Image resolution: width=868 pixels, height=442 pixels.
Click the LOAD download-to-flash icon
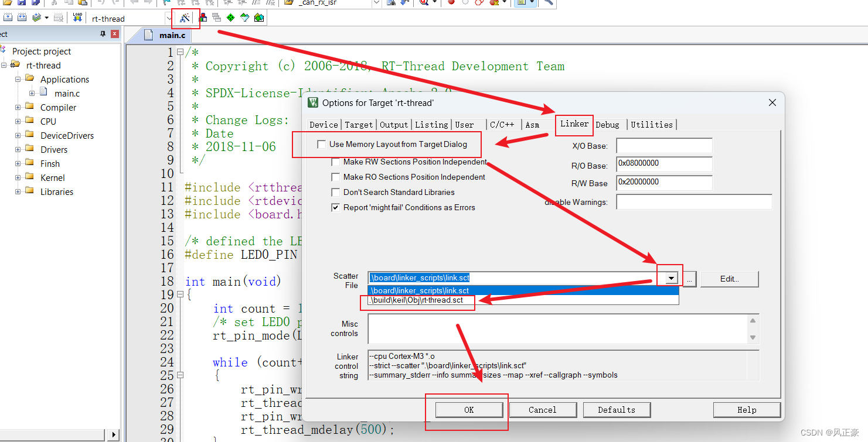click(77, 17)
